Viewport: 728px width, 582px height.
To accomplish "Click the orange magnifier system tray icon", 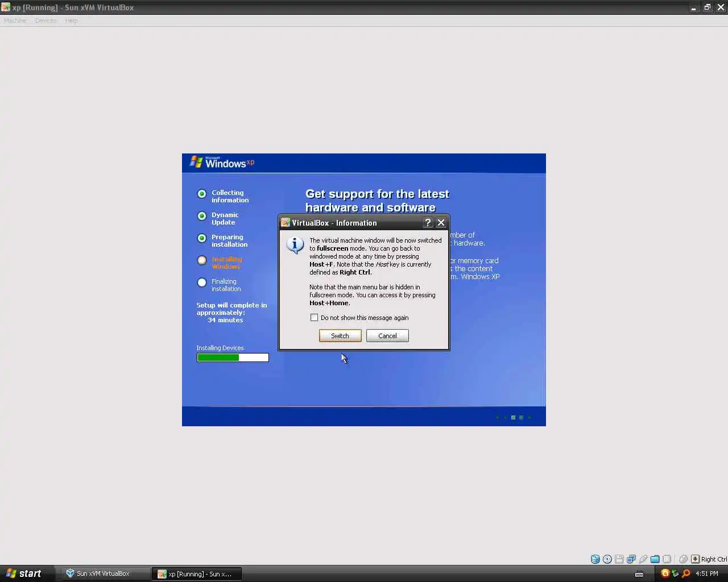I will pyautogui.click(x=686, y=573).
